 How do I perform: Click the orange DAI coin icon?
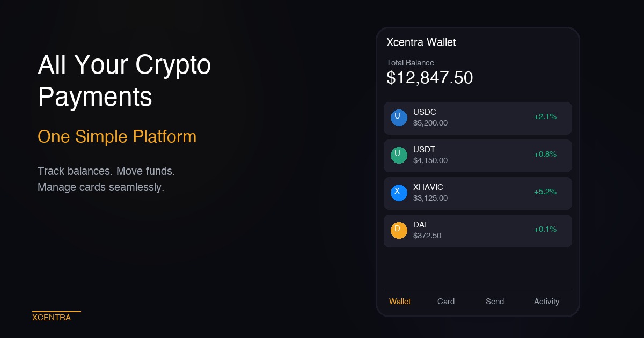click(x=399, y=230)
